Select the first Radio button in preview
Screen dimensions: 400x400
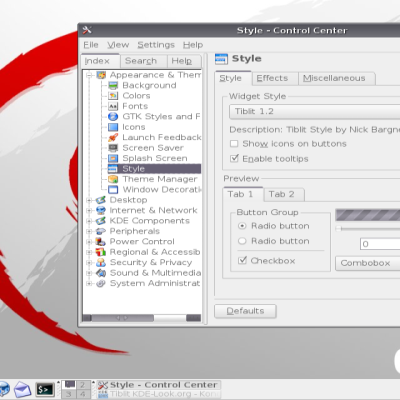242,226
